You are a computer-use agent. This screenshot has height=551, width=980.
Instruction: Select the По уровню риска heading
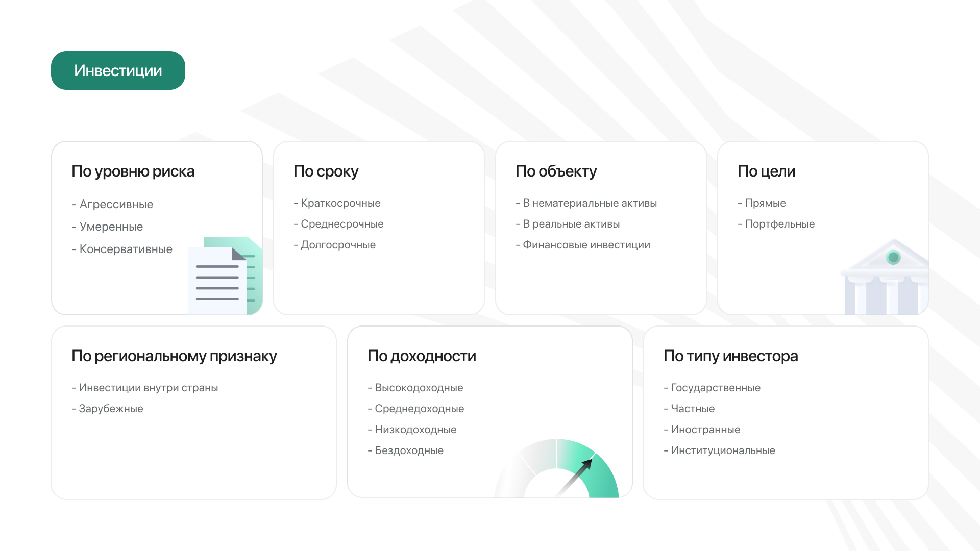(133, 171)
